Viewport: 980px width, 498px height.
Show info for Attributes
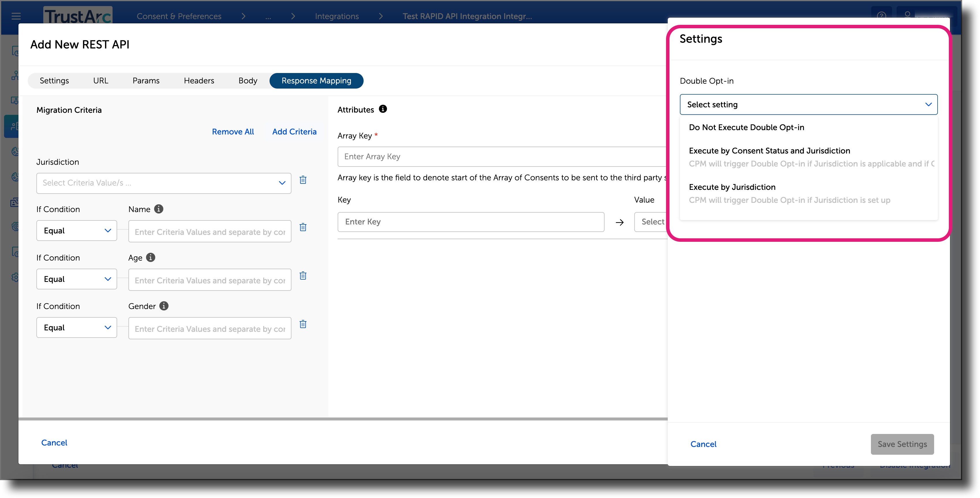383,109
